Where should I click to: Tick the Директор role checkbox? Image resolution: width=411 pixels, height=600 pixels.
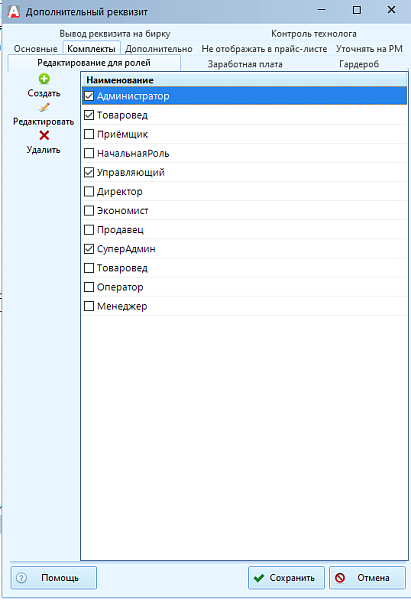[x=89, y=191]
